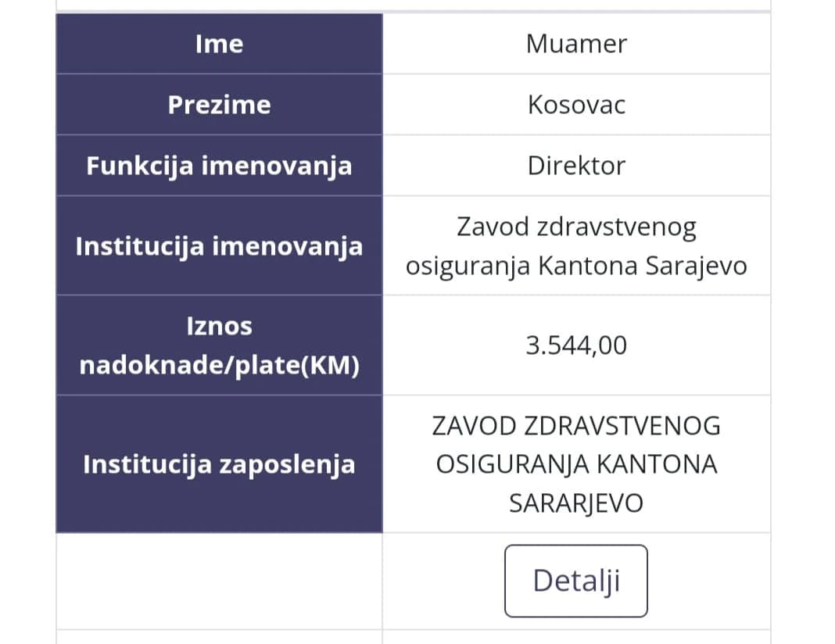This screenshot has width=835, height=644.
Task: Click the Institucija imenovanja header
Action: (220, 246)
